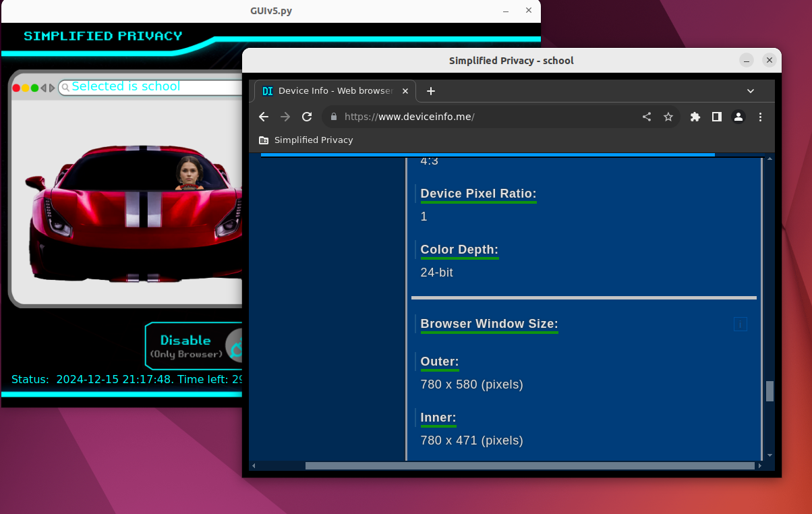Close the Device Info tab
Image resolution: width=812 pixels, height=514 pixels.
pos(405,91)
